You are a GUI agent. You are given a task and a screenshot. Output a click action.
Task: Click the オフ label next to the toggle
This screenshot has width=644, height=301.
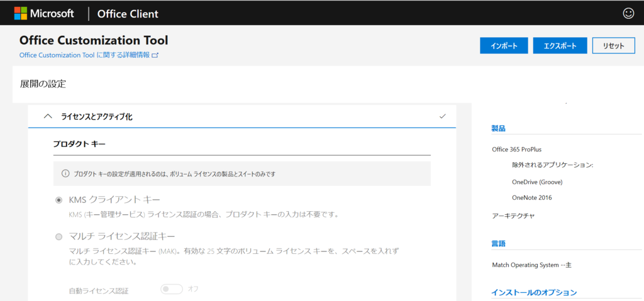point(193,289)
